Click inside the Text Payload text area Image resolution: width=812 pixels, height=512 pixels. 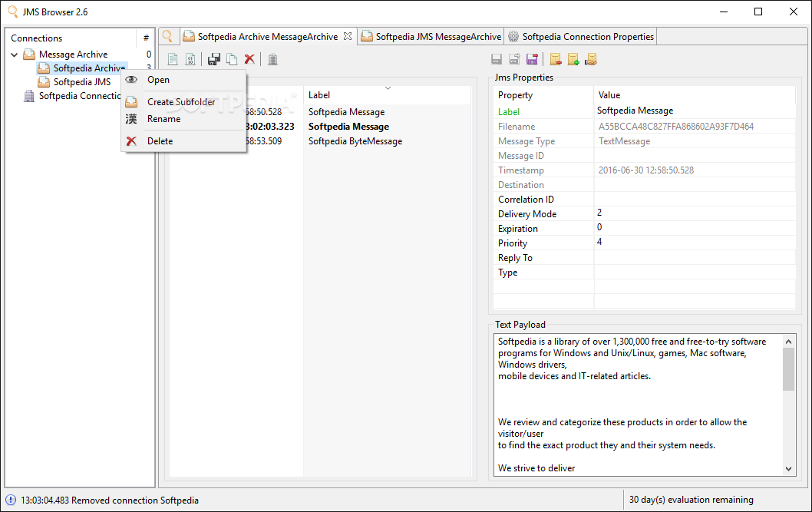638,405
